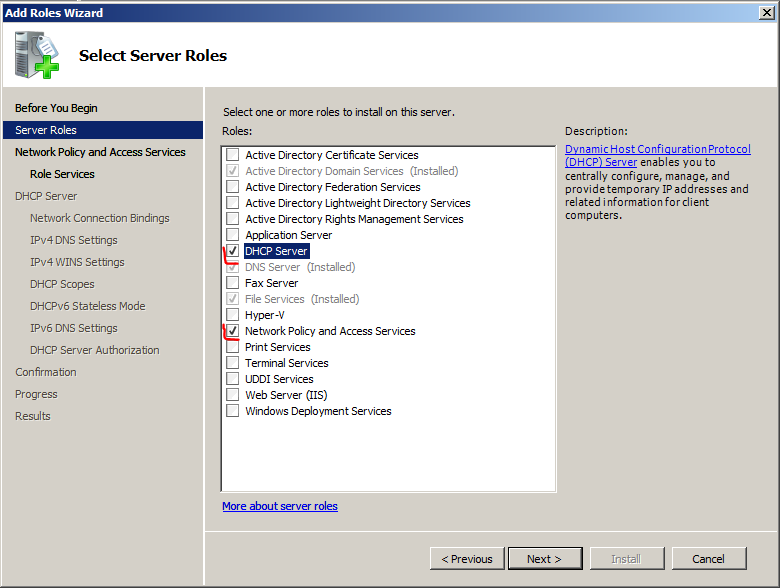Image resolution: width=780 pixels, height=588 pixels.
Task: Jump to the Confirmation step
Action: 46,372
